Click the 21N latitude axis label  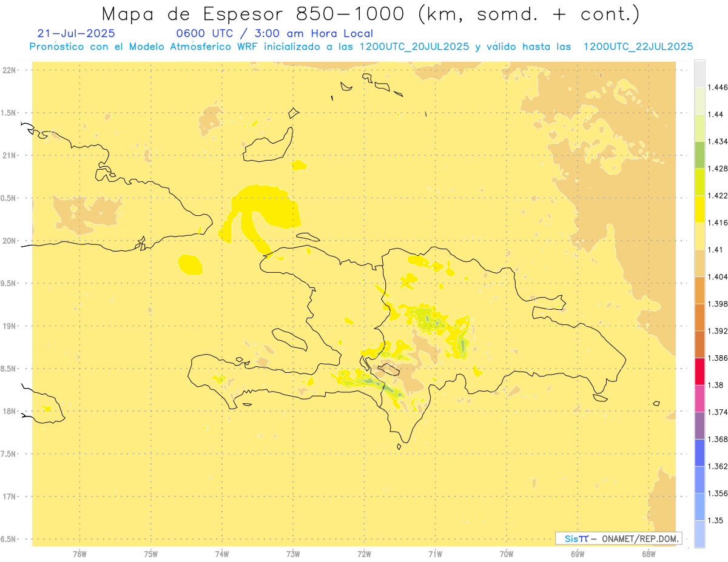[8, 155]
